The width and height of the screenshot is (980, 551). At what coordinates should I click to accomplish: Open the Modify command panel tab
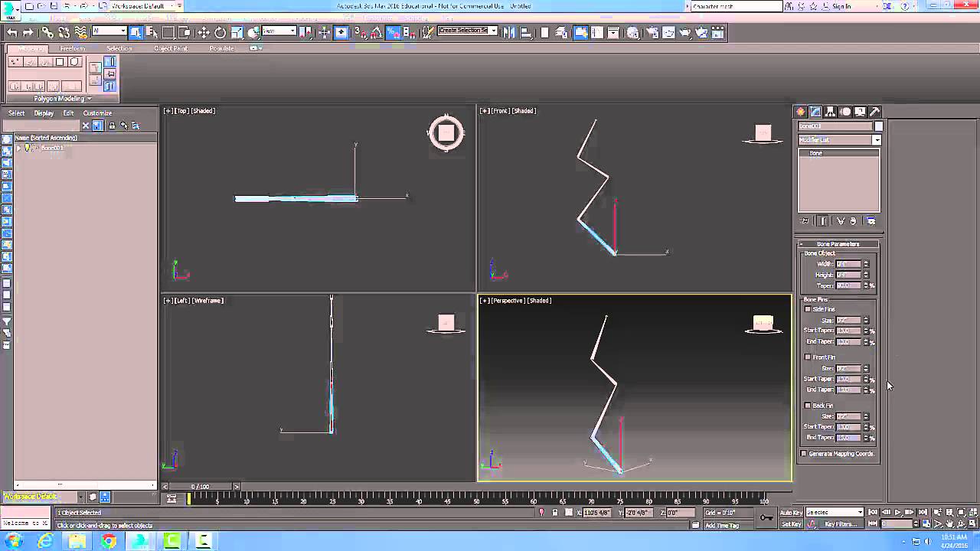[x=816, y=112]
